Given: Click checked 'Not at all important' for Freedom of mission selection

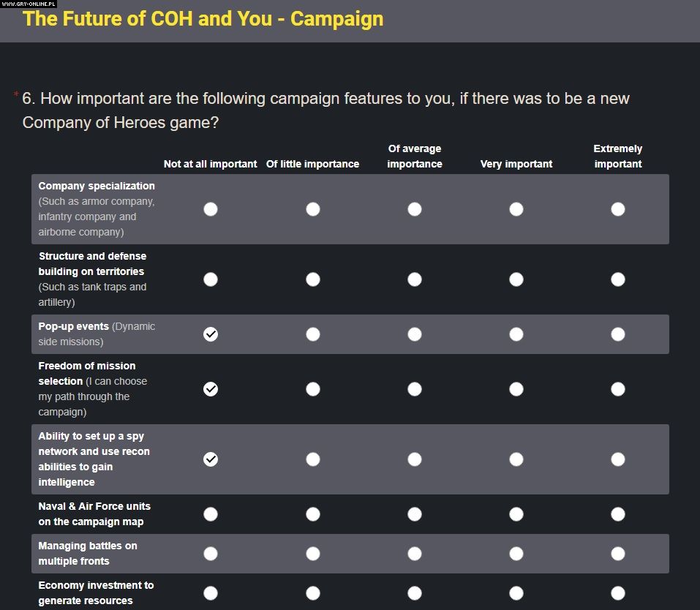Looking at the screenshot, I should [x=211, y=389].
